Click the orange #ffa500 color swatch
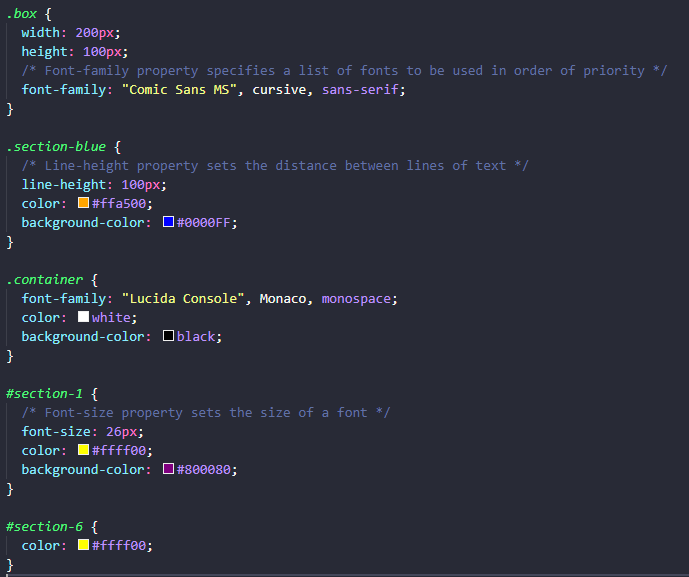The height and width of the screenshot is (577, 689). 83,203
